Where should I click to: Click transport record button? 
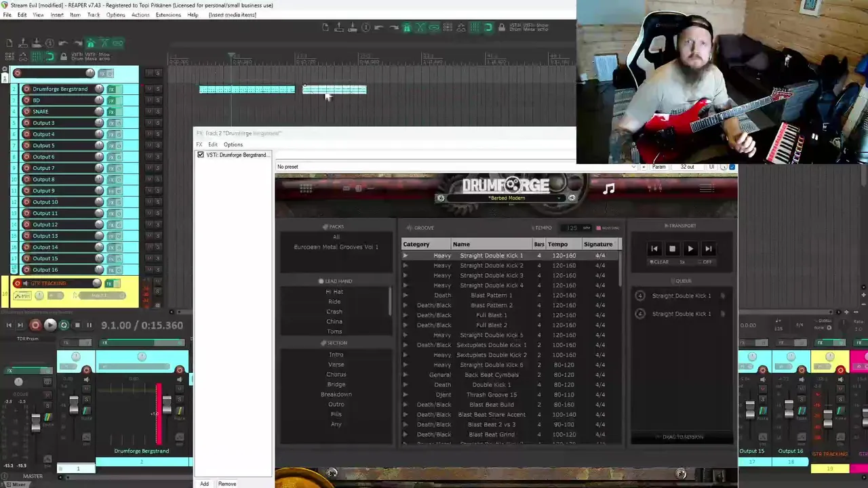(x=35, y=325)
